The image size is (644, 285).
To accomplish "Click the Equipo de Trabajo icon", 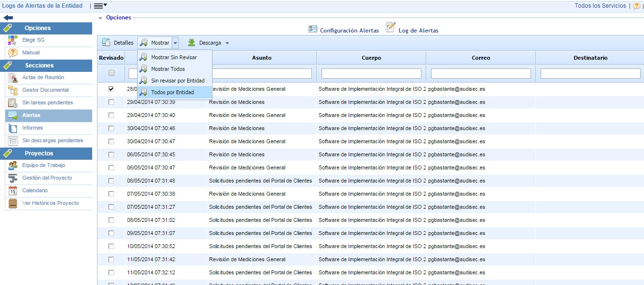I will click(13, 166).
